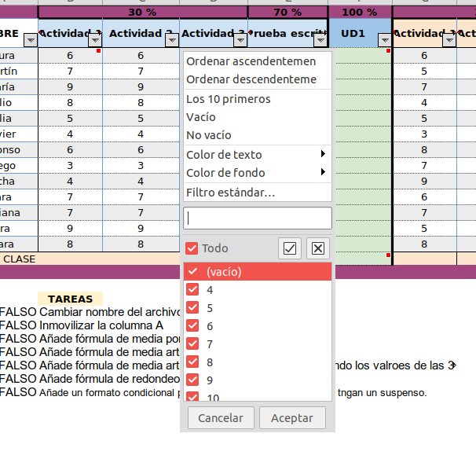Click the hide-only-current-item X icon

318,248
